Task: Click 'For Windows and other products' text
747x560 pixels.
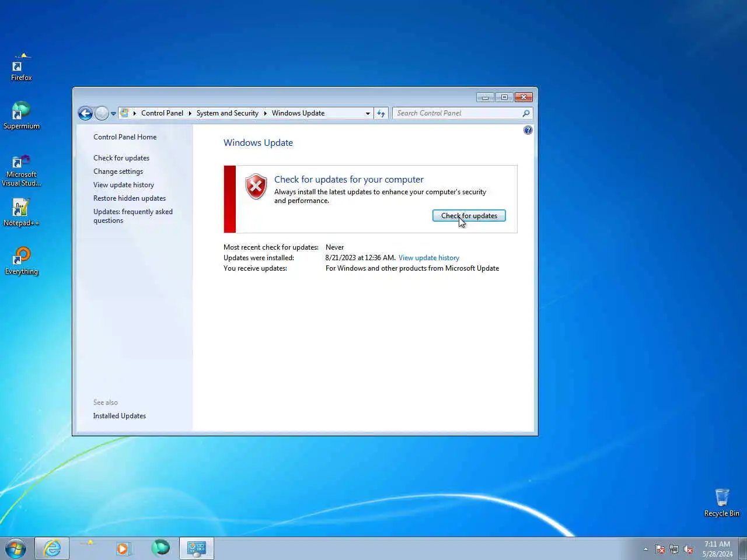Action: (x=412, y=268)
